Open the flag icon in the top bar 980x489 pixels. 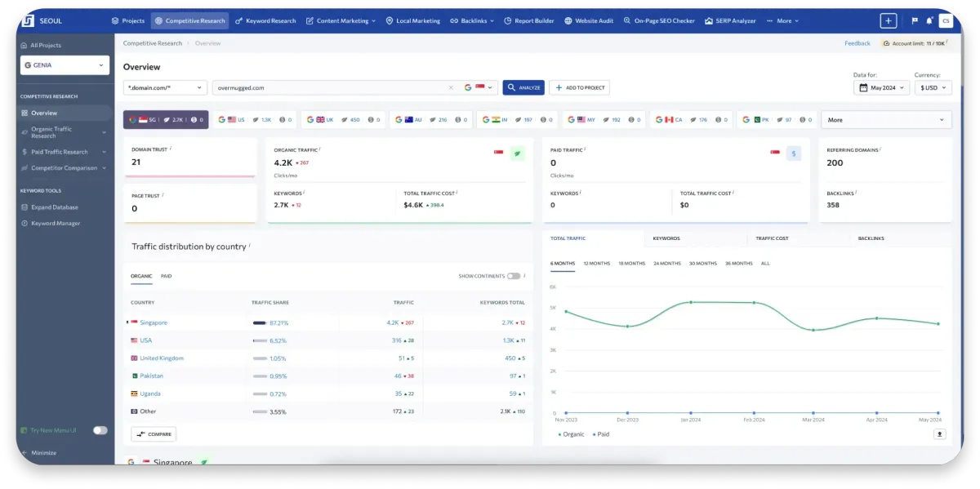pyautogui.click(x=915, y=21)
